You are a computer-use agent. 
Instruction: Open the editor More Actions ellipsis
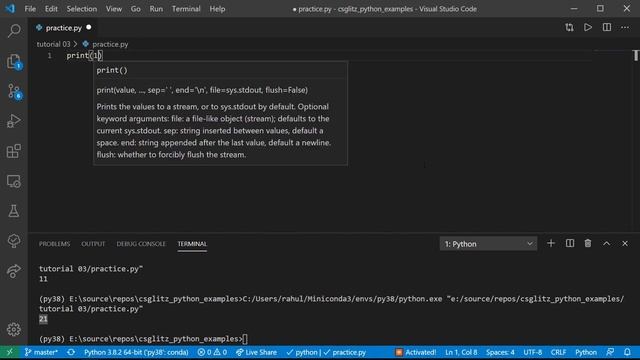(625, 28)
